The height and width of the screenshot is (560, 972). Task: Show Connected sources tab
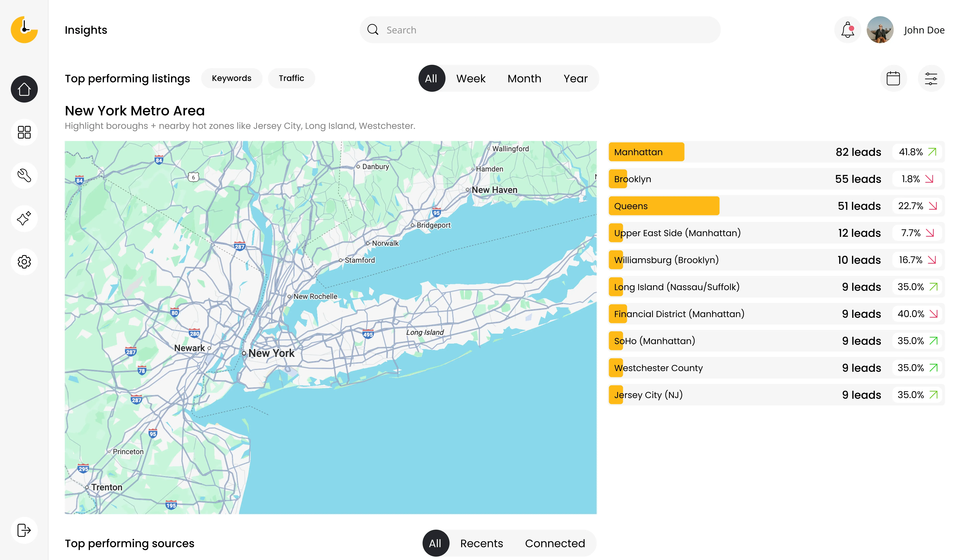click(x=555, y=543)
